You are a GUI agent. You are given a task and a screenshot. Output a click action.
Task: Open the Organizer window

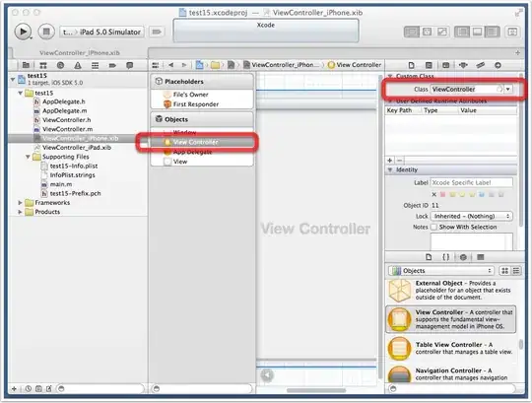tap(512, 32)
